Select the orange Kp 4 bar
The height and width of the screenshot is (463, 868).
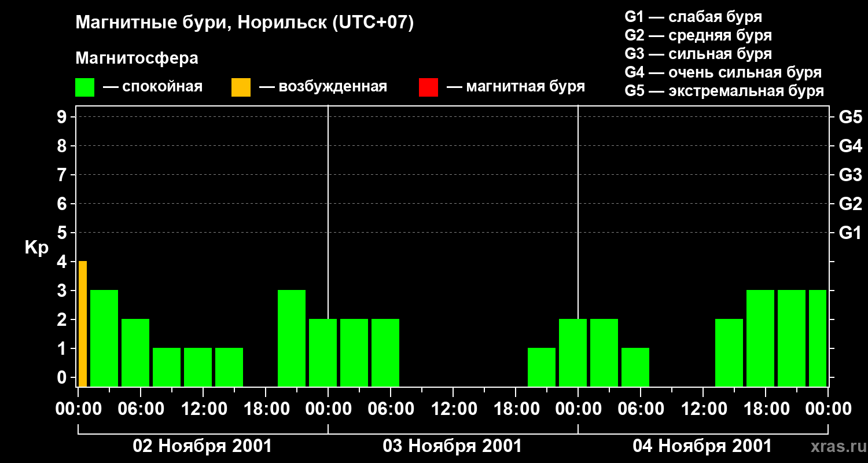83,324
